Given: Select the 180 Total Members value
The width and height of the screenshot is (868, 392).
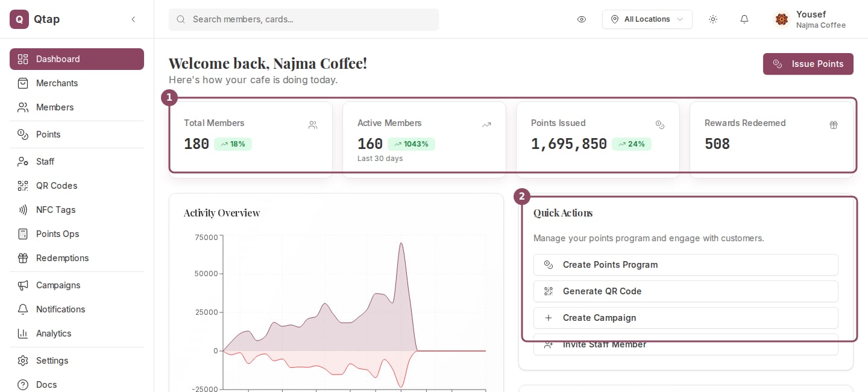Looking at the screenshot, I should (x=197, y=144).
